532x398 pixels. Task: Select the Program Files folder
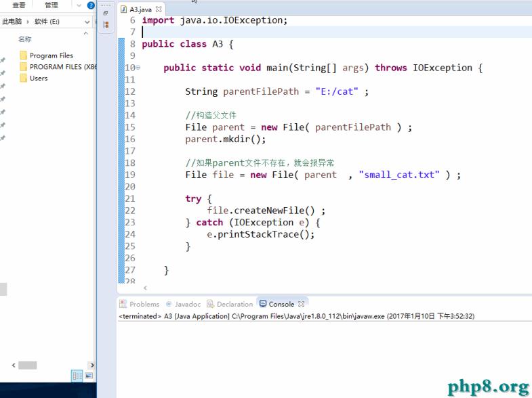click(52, 56)
